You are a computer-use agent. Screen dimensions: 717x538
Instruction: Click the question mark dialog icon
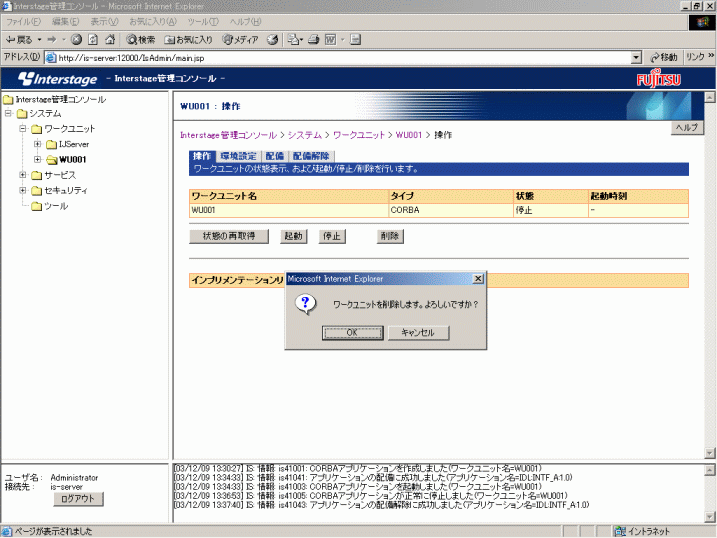(305, 304)
